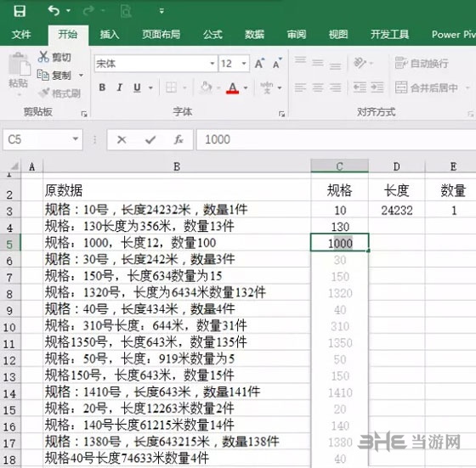Select the 开始 ribbon tab
The image size is (476, 468).
point(68,34)
